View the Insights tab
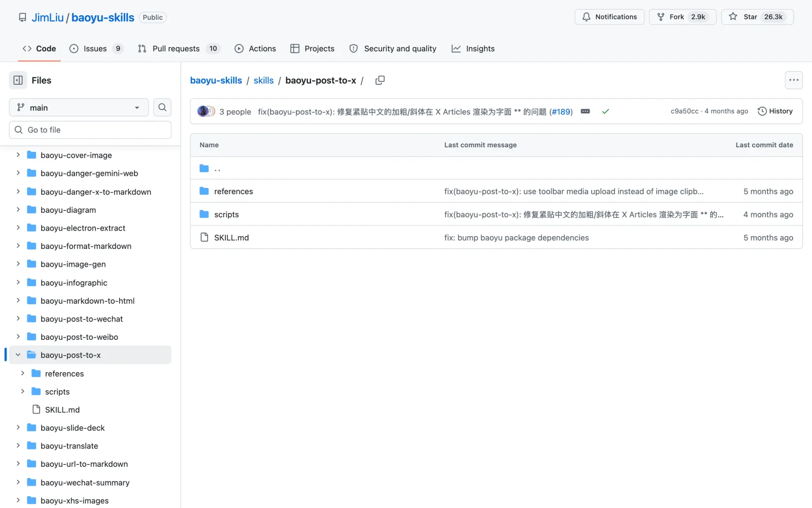Image resolution: width=812 pixels, height=508 pixels. 473,49
